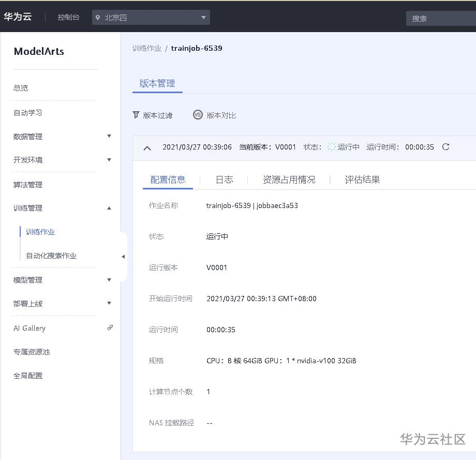Screen dimensions: 476x460
Task: Click the 运行时间 value 00:00:35 in config list
Action: pos(221,330)
